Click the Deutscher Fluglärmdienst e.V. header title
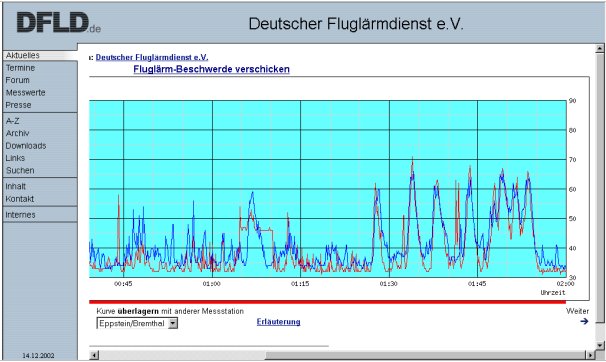Screen dimensions: 606x362 click(x=356, y=24)
